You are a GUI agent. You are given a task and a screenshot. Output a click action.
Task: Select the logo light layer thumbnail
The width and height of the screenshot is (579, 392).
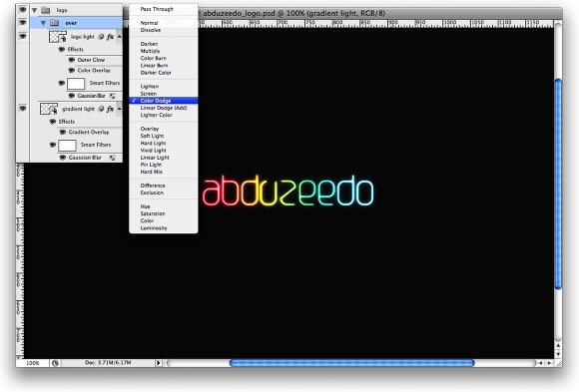click(58, 37)
